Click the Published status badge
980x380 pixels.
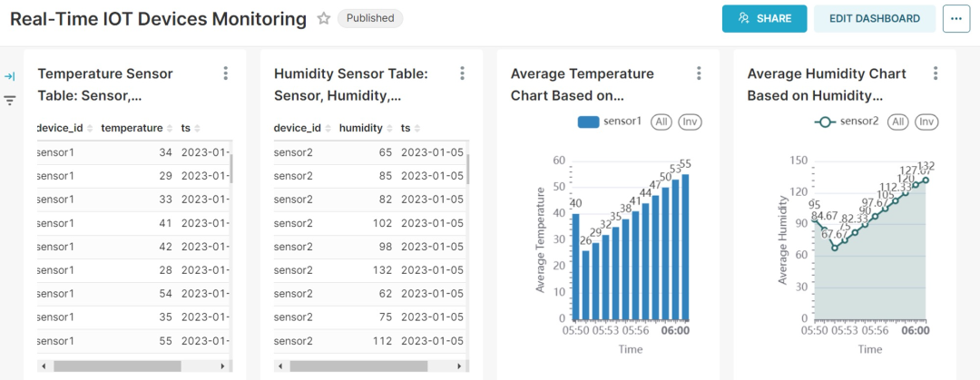click(x=370, y=18)
